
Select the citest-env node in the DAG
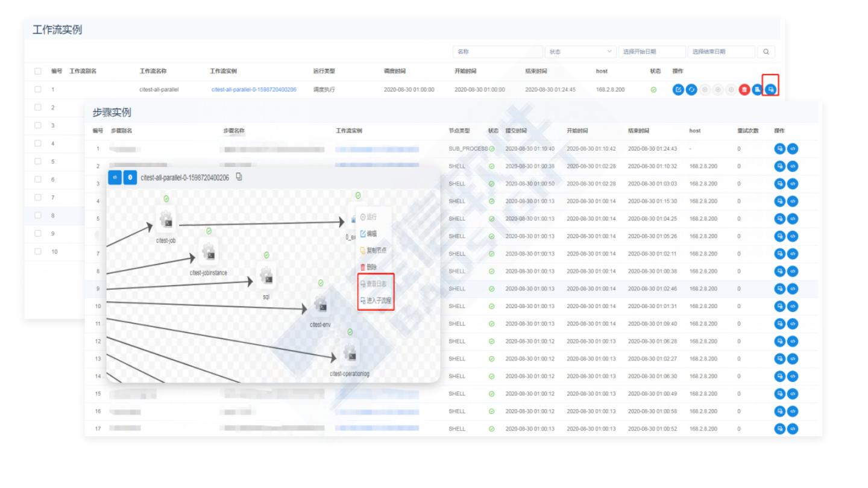tap(321, 305)
